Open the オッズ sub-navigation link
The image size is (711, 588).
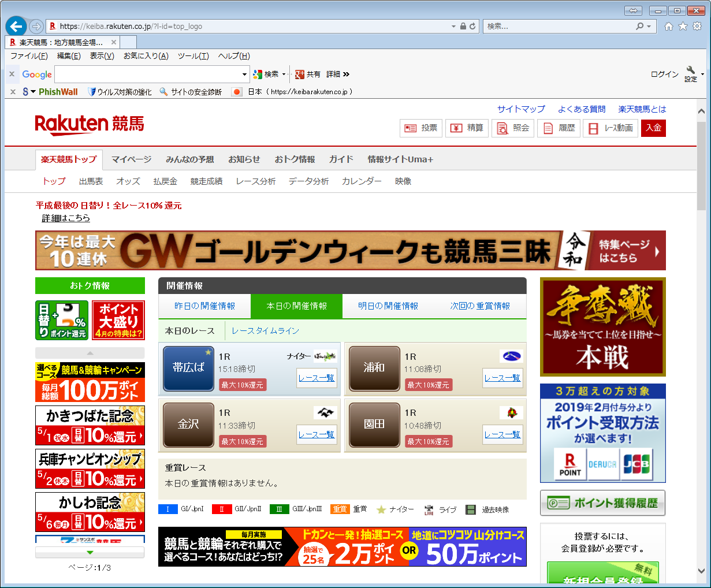(x=128, y=181)
